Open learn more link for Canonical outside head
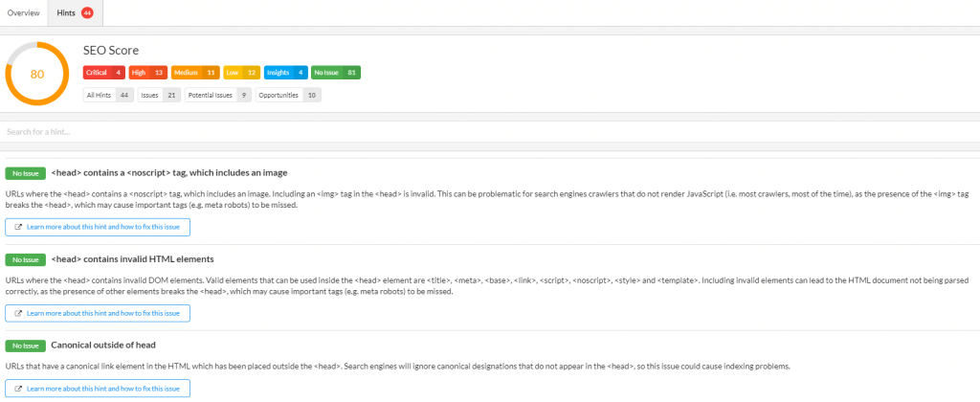The height and width of the screenshot is (402, 980). (98, 388)
